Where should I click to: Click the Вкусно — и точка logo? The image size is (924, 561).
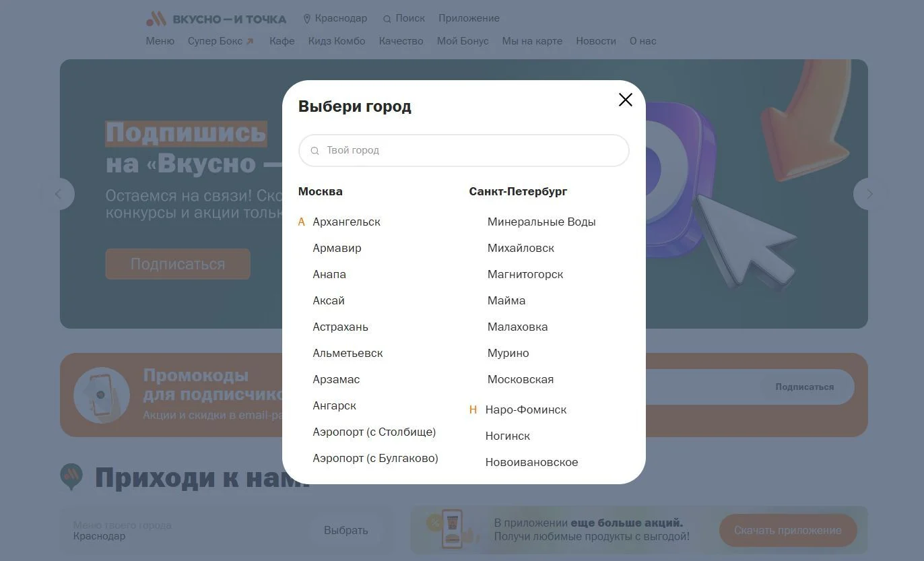coord(216,19)
